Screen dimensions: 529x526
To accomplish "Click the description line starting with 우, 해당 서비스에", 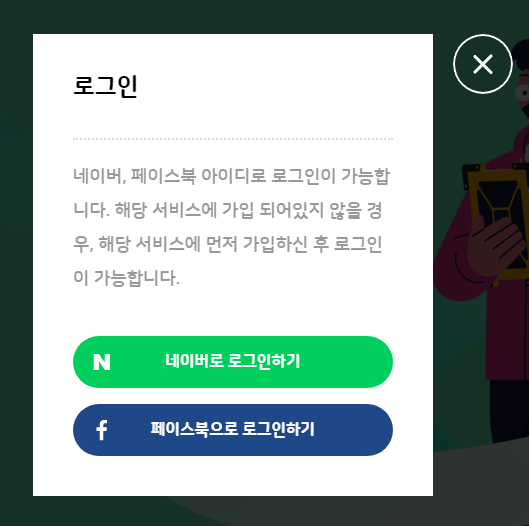I will [x=228, y=244].
